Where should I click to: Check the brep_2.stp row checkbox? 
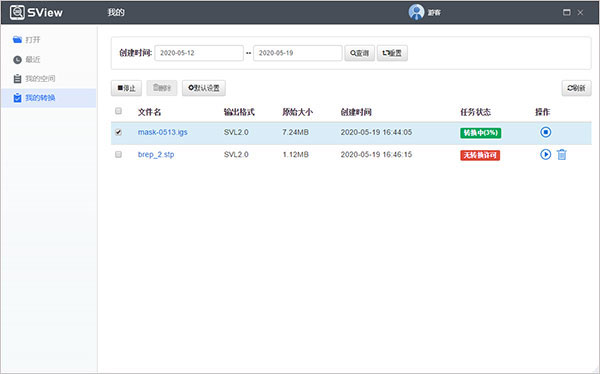(x=118, y=154)
